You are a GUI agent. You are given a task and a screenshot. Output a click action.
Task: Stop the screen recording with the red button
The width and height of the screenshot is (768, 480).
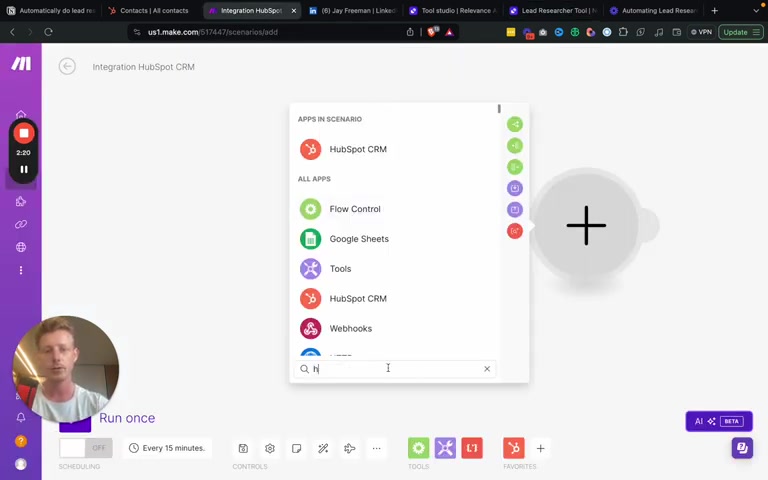tap(24, 133)
